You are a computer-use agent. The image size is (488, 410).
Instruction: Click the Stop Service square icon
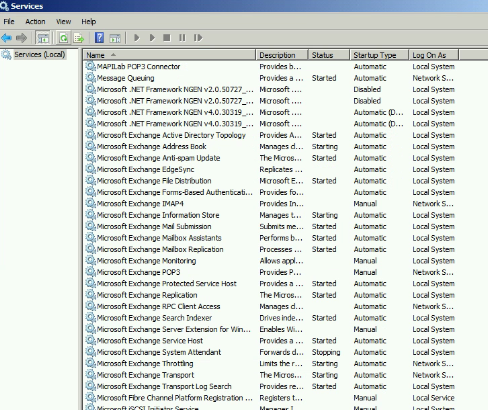point(167,38)
